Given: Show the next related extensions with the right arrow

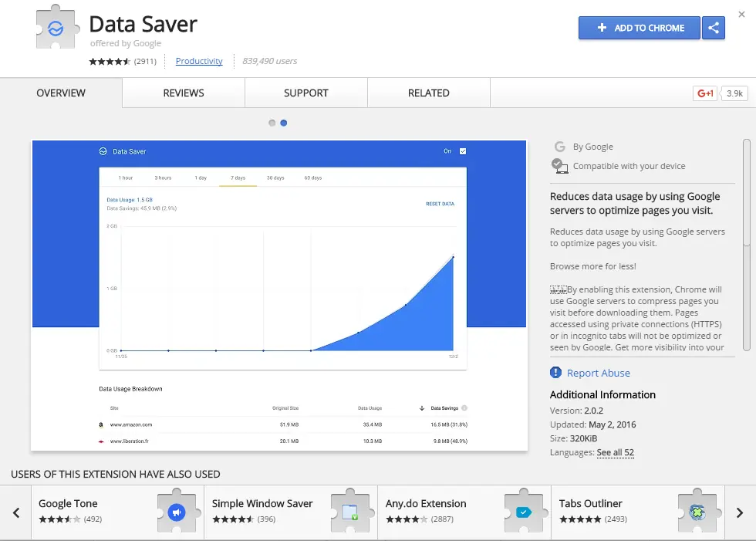Looking at the screenshot, I should pos(740,512).
